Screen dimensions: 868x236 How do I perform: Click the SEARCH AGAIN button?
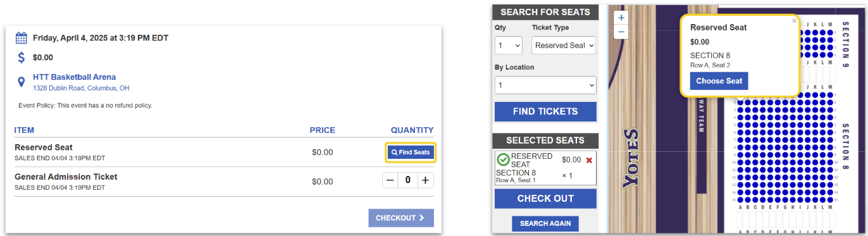coord(545,223)
